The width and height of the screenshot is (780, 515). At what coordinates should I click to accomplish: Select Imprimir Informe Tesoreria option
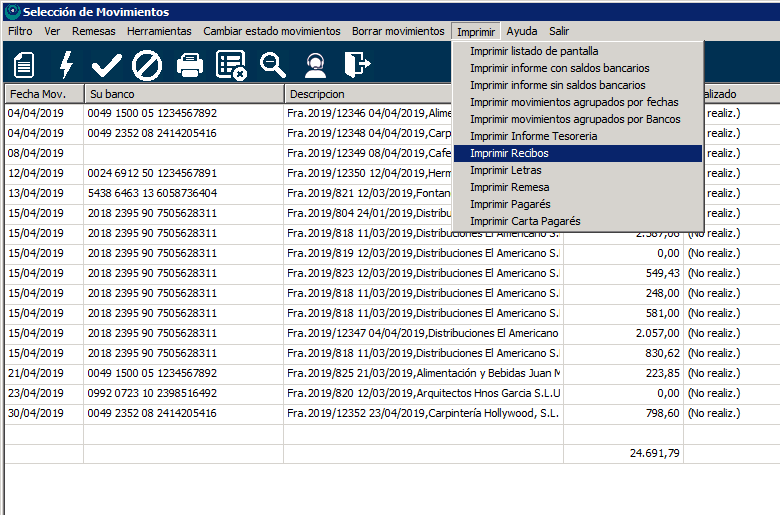(x=533, y=136)
